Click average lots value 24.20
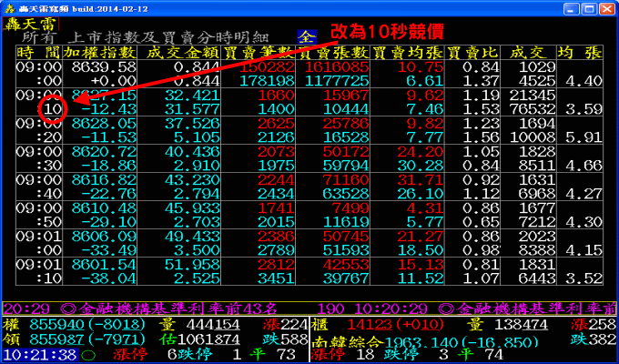Image resolution: width=619 pixels, height=364 pixels. (x=421, y=152)
